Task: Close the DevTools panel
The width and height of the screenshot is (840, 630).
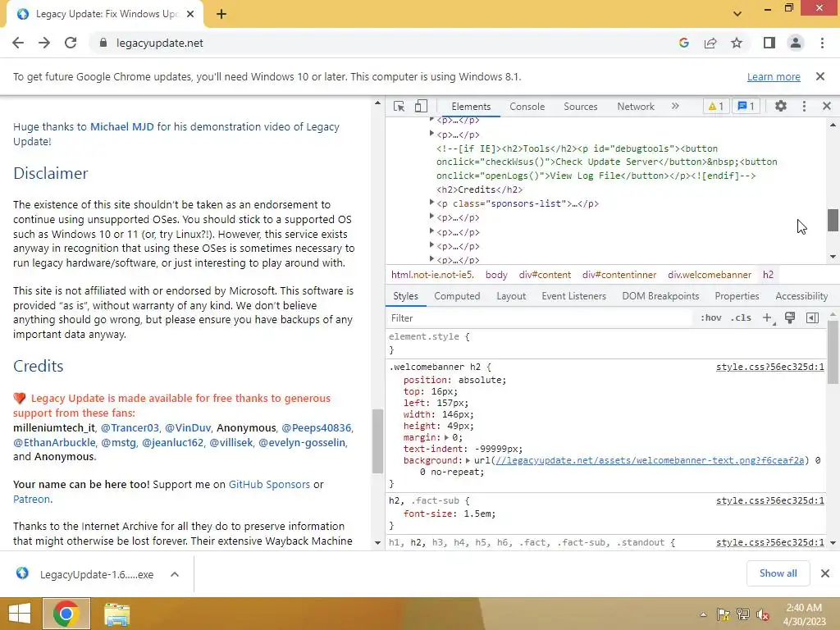Action: point(827,106)
